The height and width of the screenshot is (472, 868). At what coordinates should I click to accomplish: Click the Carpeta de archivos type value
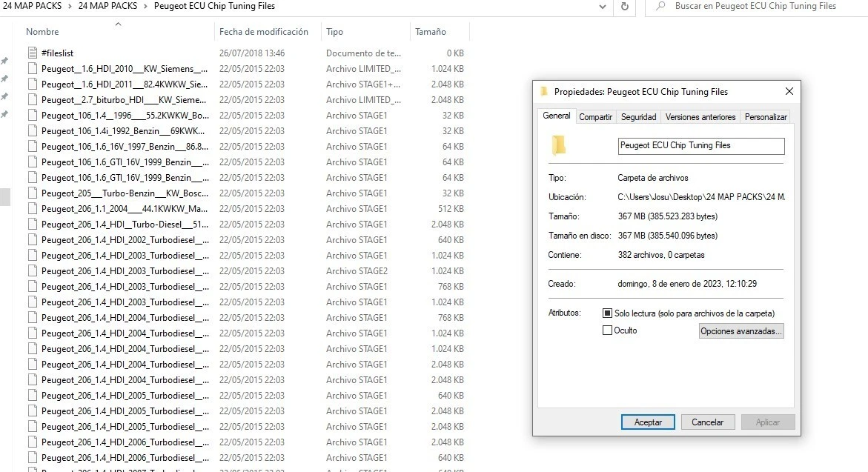tap(652, 178)
